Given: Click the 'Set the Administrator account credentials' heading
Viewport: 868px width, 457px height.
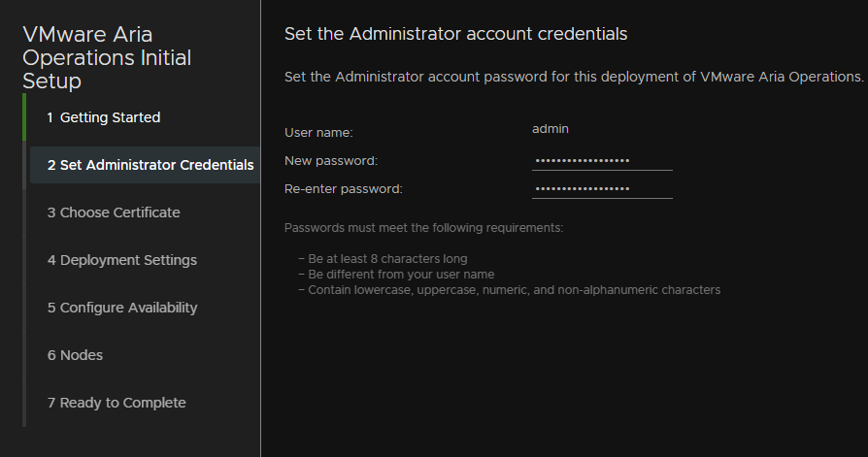Looking at the screenshot, I should pos(455,34).
